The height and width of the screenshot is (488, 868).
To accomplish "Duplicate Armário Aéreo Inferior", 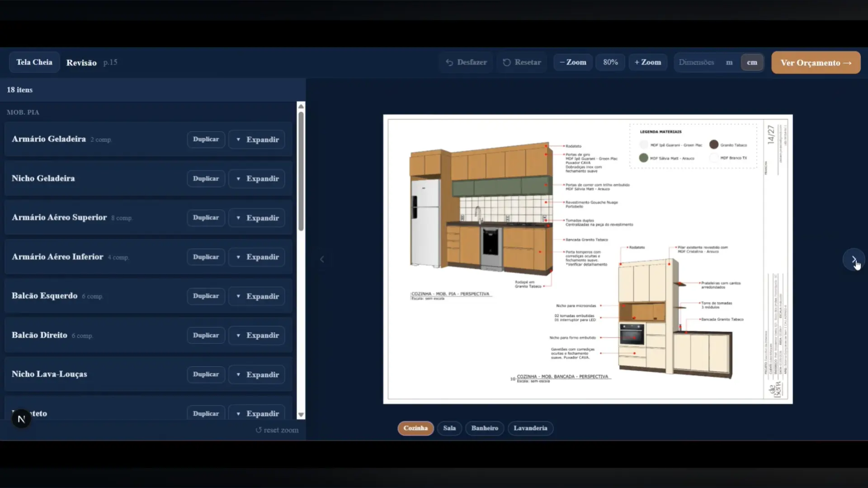I will (206, 257).
